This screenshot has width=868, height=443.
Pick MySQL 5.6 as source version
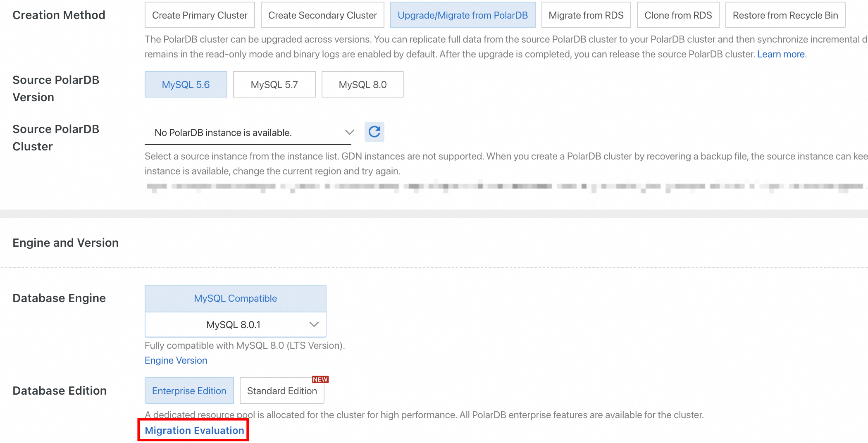186,84
